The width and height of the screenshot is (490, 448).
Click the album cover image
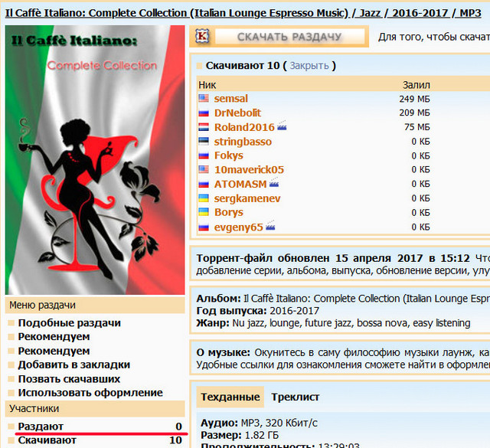pyautogui.click(x=95, y=160)
